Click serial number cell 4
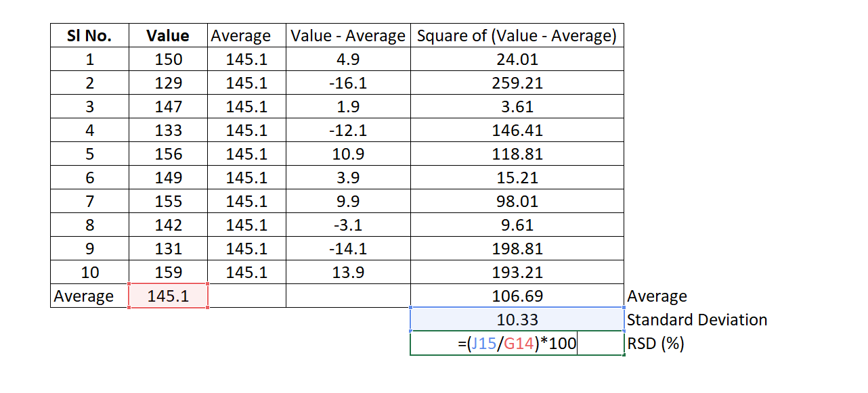The height and width of the screenshot is (393, 868). 89,130
